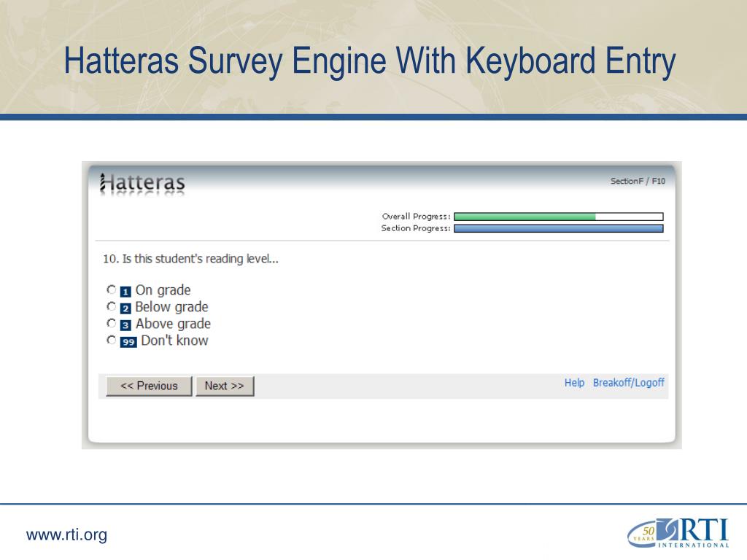Click the number 2 key badge
747x560 pixels.
pyautogui.click(x=125, y=308)
